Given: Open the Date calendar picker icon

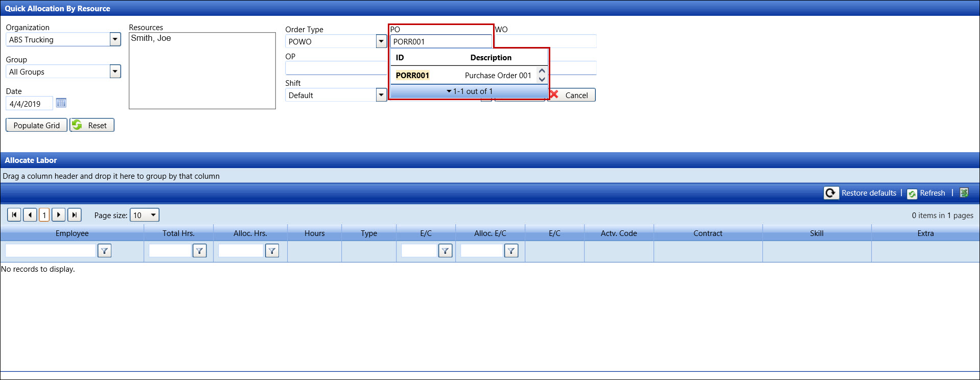Looking at the screenshot, I should coord(61,103).
